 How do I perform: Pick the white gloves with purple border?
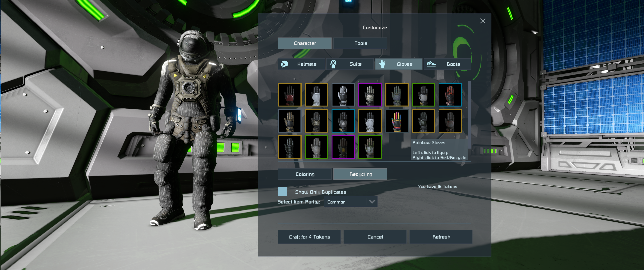click(370, 95)
